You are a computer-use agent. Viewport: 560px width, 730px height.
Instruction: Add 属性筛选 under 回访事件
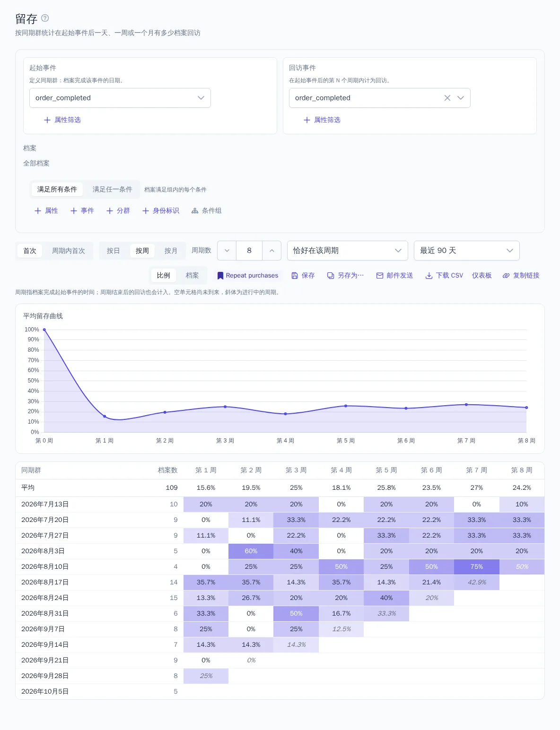[322, 120]
